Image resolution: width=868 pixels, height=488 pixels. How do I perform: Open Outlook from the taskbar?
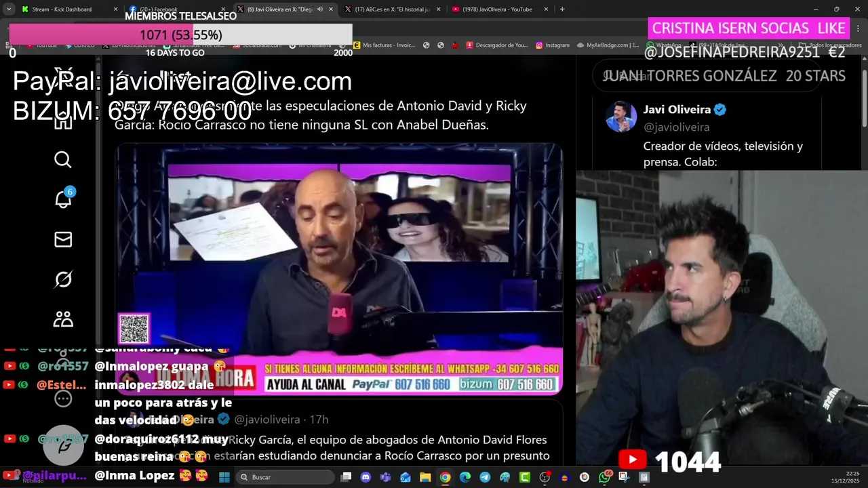point(406,477)
